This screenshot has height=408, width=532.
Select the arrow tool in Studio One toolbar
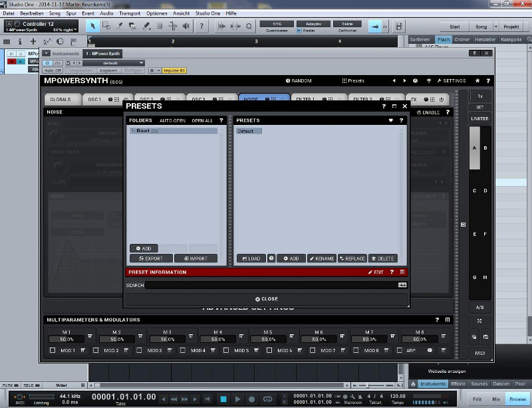click(x=92, y=26)
